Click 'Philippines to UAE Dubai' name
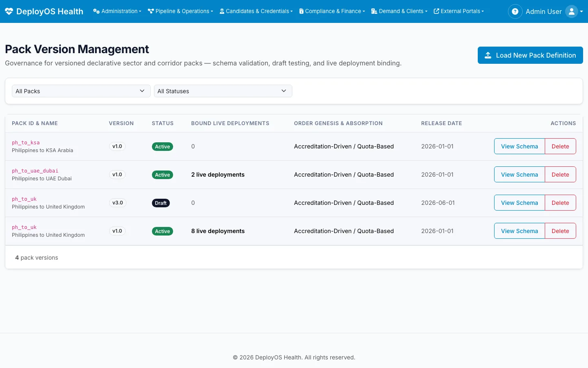Image resolution: width=588 pixels, height=368 pixels. (x=42, y=179)
